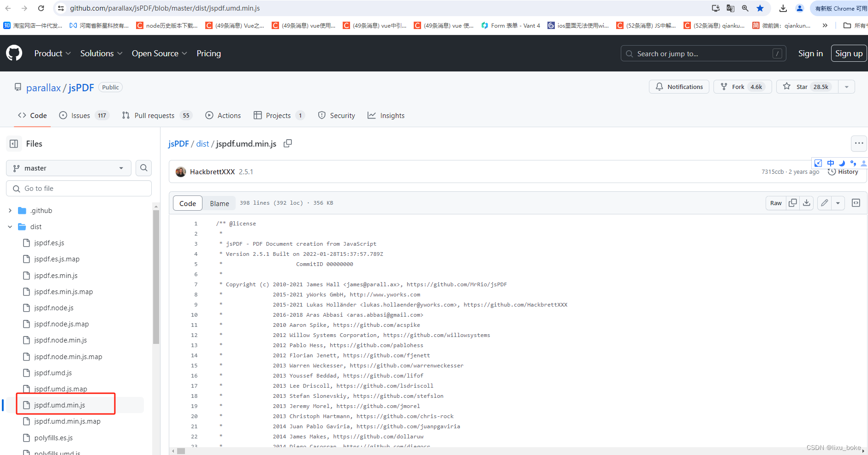Download raw file icon
The width and height of the screenshot is (868, 455).
click(x=807, y=203)
